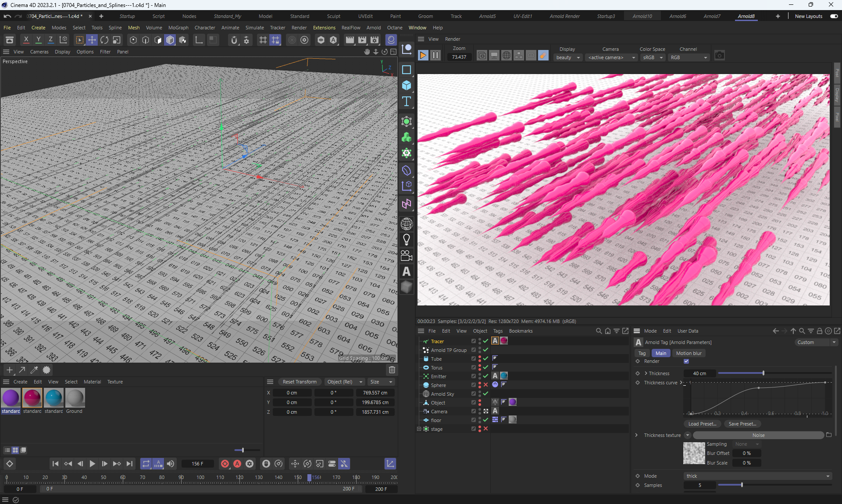Pause the Arnold IPR render
This screenshot has width=842, height=504.
pyautogui.click(x=435, y=56)
